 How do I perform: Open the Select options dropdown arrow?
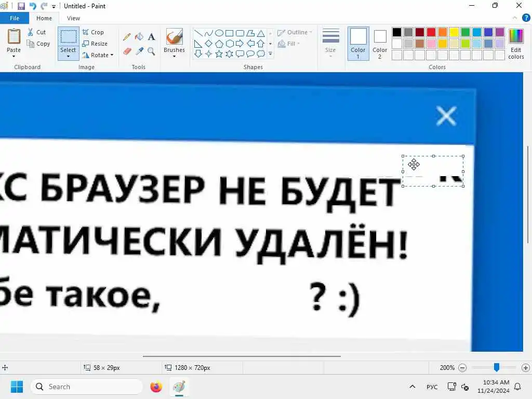pos(68,56)
